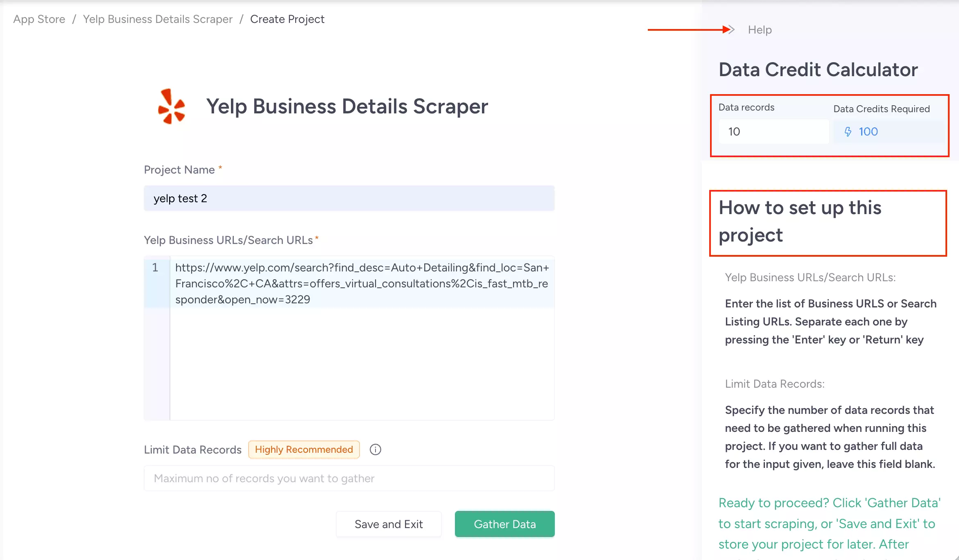Click 'Yelp Business URLs/Search URLs:' help subheading
The height and width of the screenshot is (560, 959).
pyautogui.click(x=810, y=278)
